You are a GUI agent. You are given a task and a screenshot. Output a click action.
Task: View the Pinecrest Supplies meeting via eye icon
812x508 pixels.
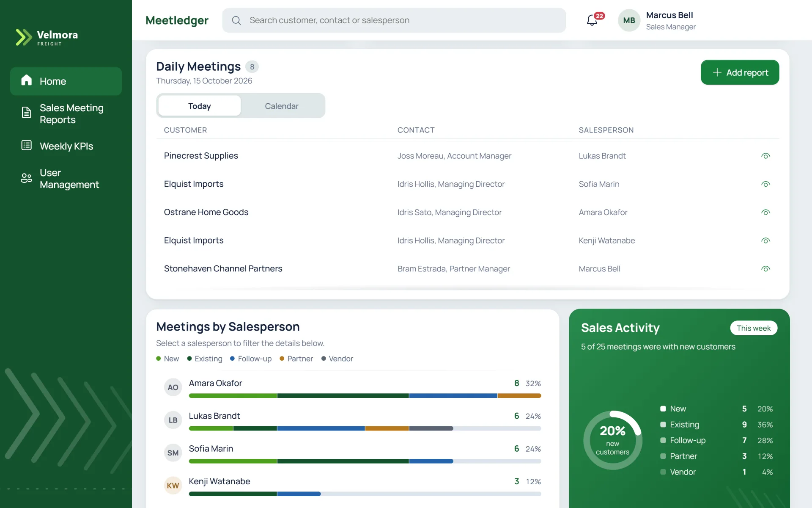(765, 156)
